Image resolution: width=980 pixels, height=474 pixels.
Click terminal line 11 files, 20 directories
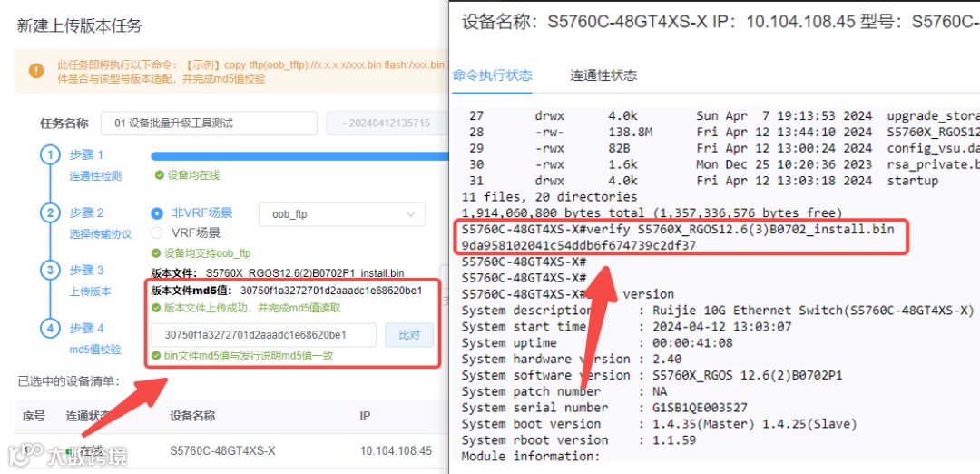[549, 197]
